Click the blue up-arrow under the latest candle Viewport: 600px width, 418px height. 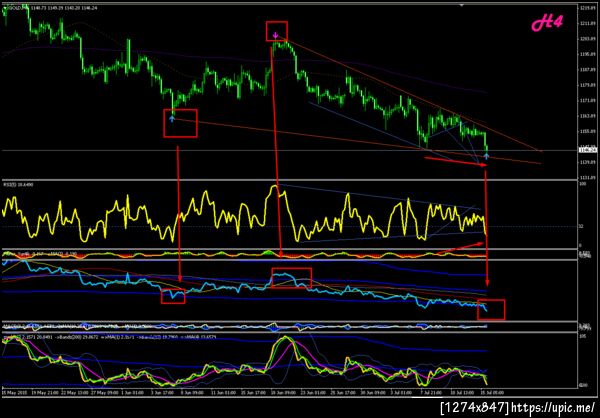(486, 156)
